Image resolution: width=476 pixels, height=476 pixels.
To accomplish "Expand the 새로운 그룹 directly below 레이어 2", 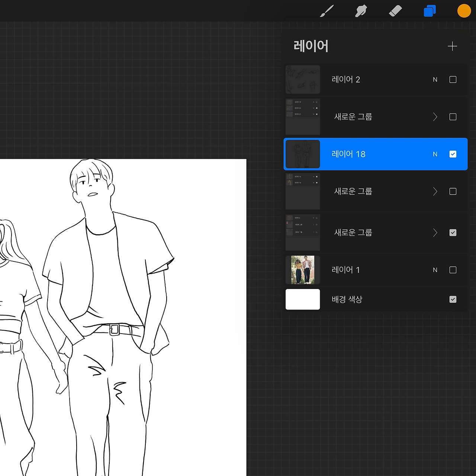I will click(435, 117).
